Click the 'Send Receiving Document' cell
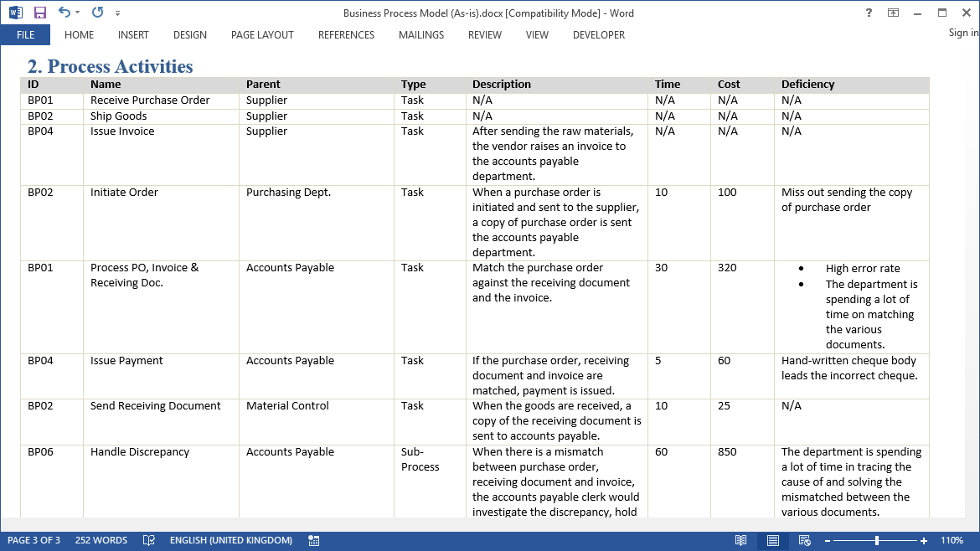Screen dimensions: 980x551 pos(156,406)
